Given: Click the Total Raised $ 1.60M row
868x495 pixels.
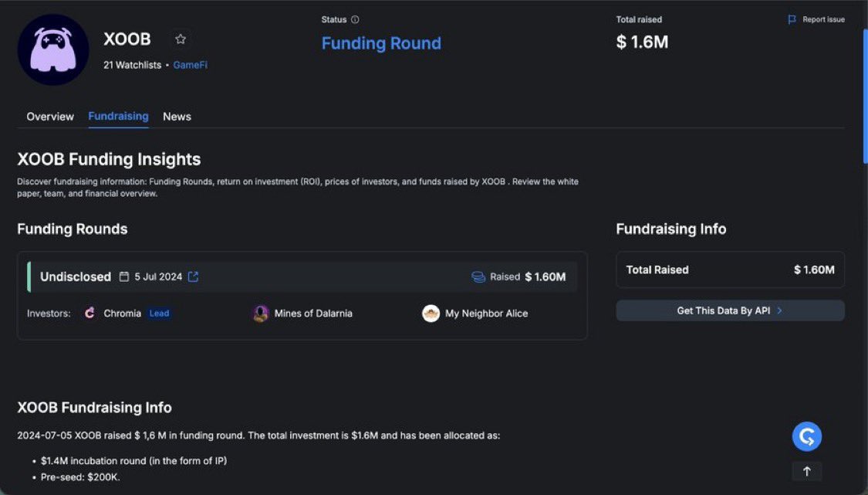Looking at the screenshot, I should coord(730,270).
